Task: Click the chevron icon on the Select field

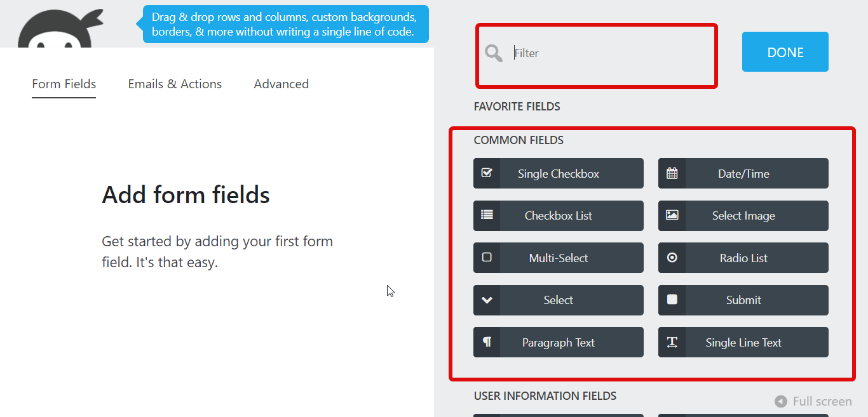Action: click(x=487, y=300)
